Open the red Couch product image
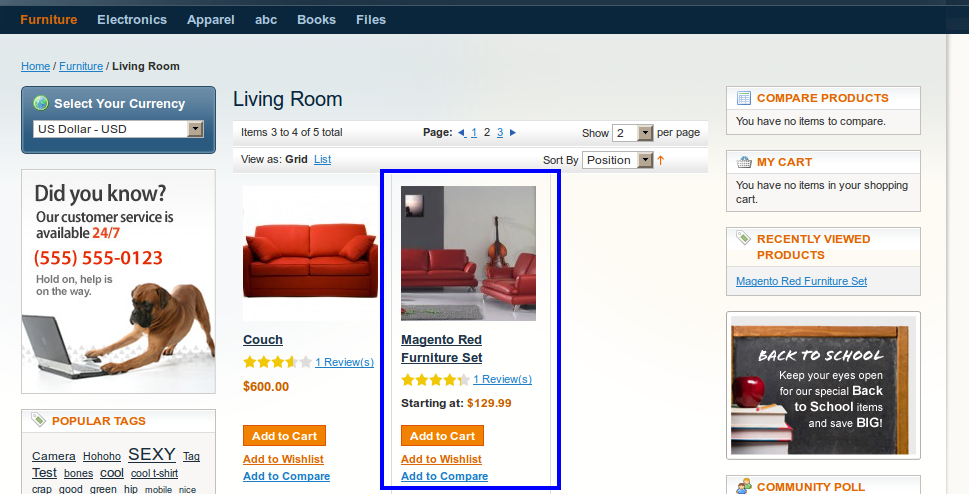This screenshot has height=494, width=969. point(310,253)
